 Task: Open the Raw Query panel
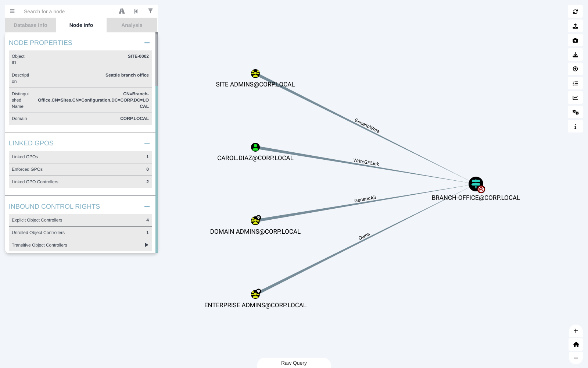pyautogui.click(x=294, y=363)
